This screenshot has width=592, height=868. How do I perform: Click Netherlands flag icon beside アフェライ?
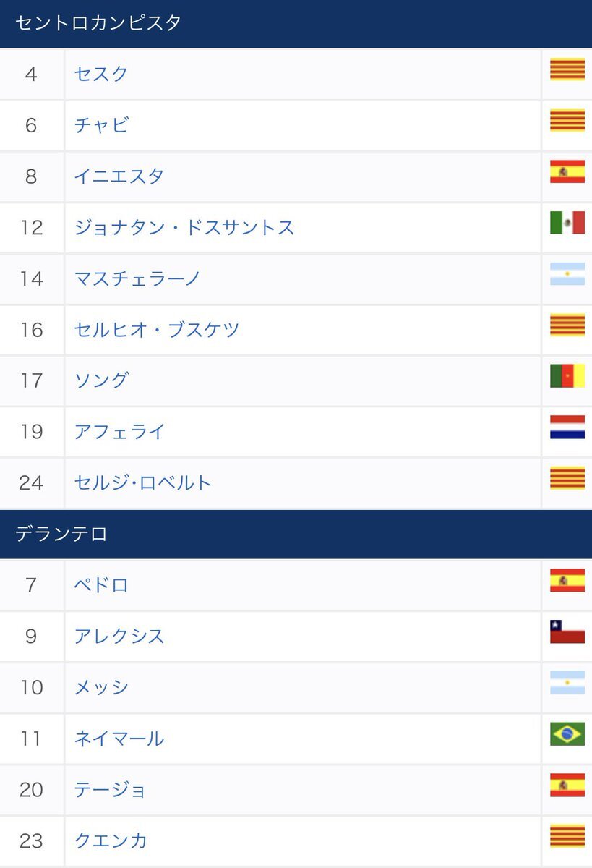567,427
